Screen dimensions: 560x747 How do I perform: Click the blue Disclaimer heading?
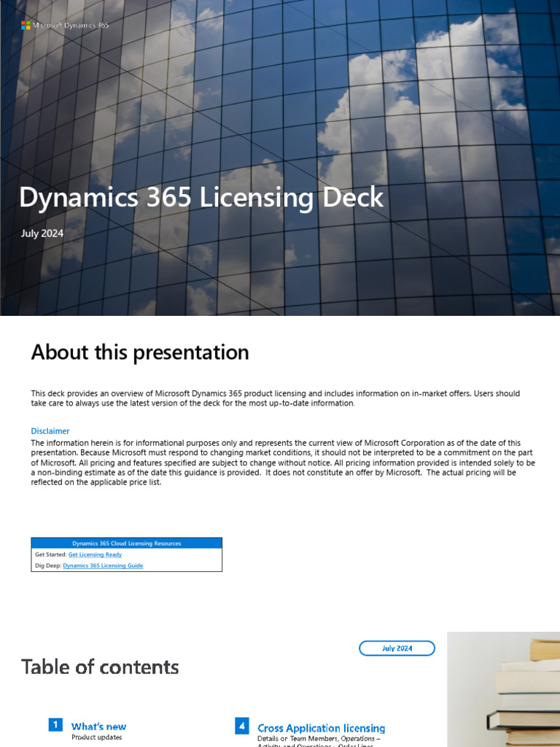point(50,431)
